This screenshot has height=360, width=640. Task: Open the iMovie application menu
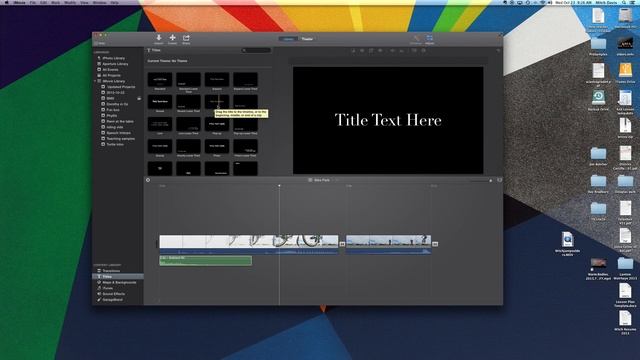pyautogui.click(x=19, y=2)
